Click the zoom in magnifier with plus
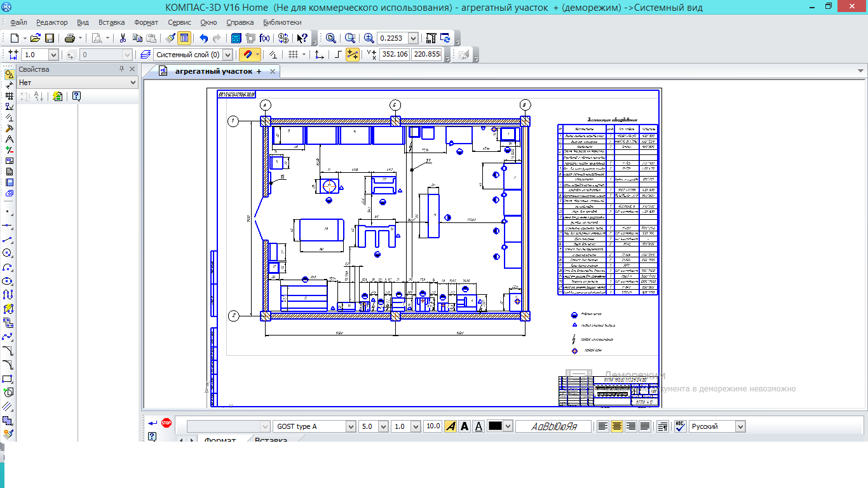Screen dimensions: 868x488 [x=369, y=38]
